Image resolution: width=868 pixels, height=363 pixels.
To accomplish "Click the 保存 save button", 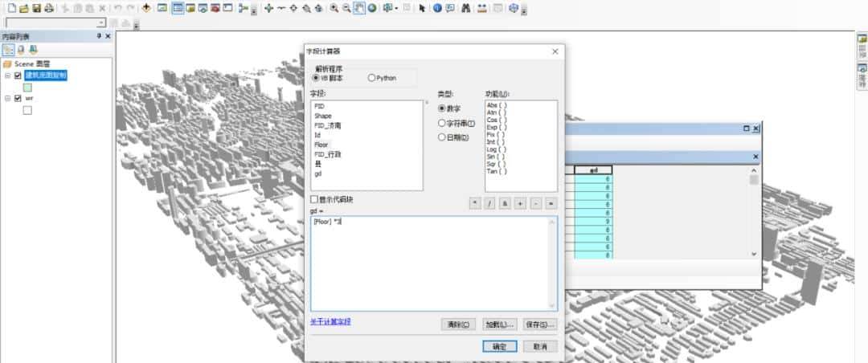I will 540,324.
